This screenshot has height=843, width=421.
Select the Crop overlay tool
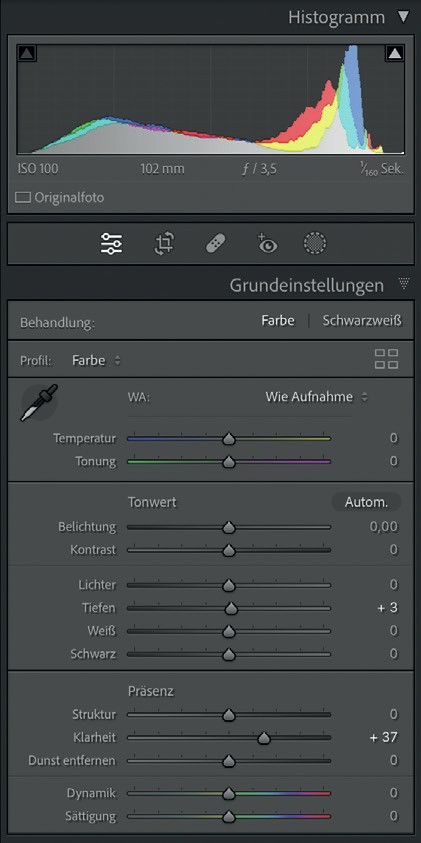point(164,244)
